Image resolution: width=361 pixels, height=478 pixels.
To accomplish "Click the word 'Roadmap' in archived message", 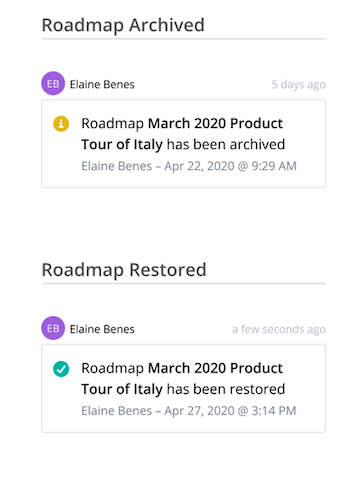I will point(113,124).
